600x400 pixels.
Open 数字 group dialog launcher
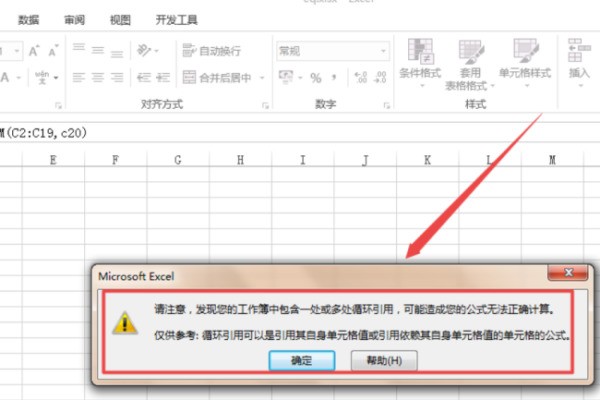click(386, 105)
